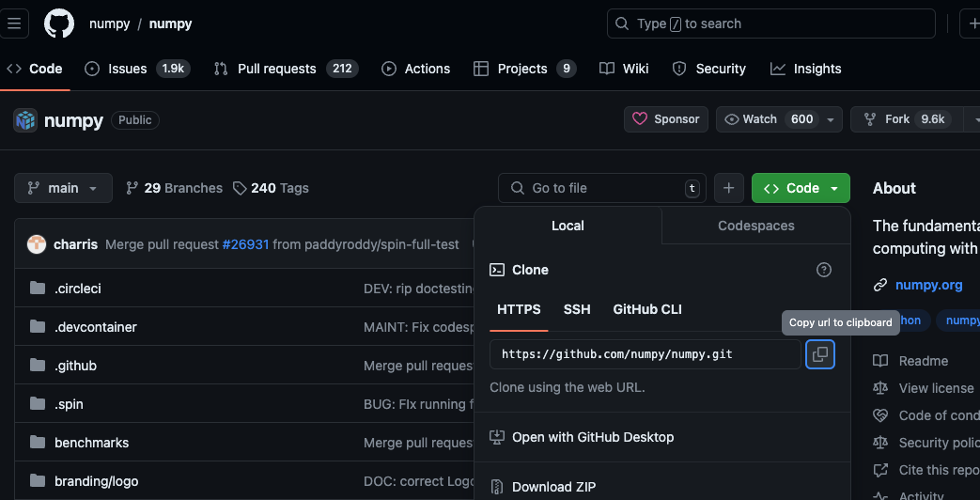Open pull request #26931 link
980x500 pixels.
(x=245, y=244)
